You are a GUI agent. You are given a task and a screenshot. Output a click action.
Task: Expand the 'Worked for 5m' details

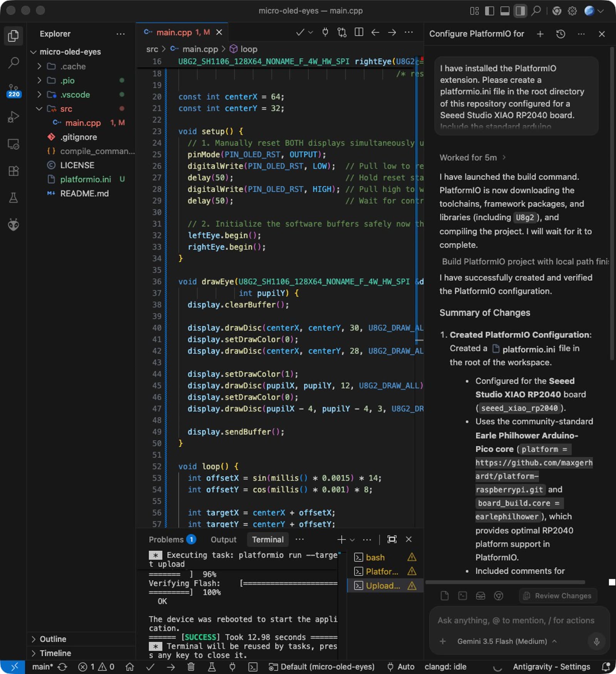pos(473,158)
